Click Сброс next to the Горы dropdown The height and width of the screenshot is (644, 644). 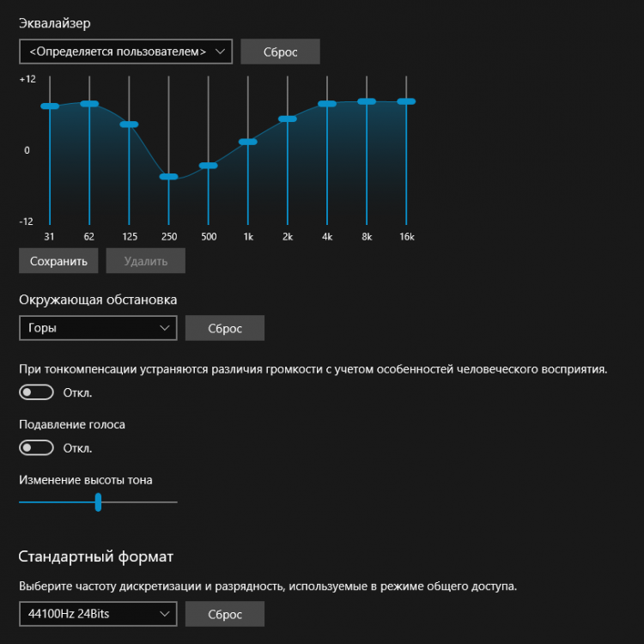(225, 328)
